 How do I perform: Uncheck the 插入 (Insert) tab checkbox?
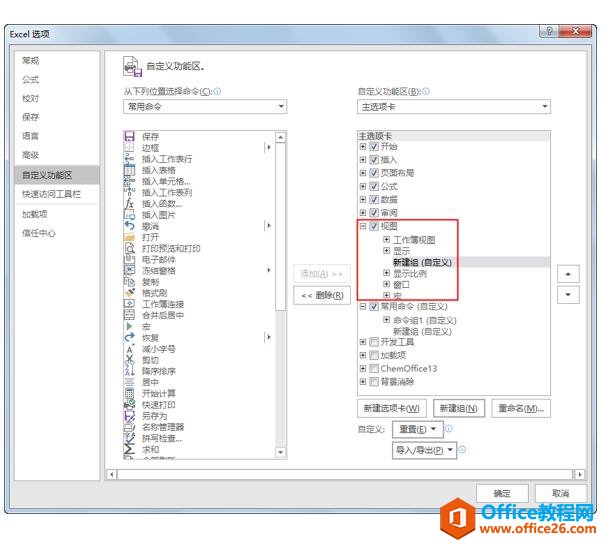coord(374,160)
